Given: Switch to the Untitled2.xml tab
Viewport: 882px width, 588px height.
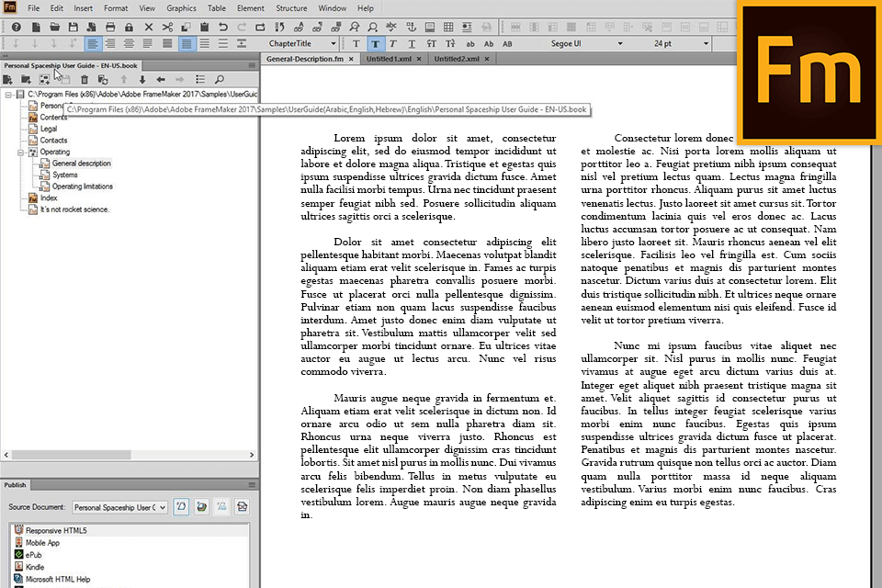Looking at the screenshot, I should 457,59.
